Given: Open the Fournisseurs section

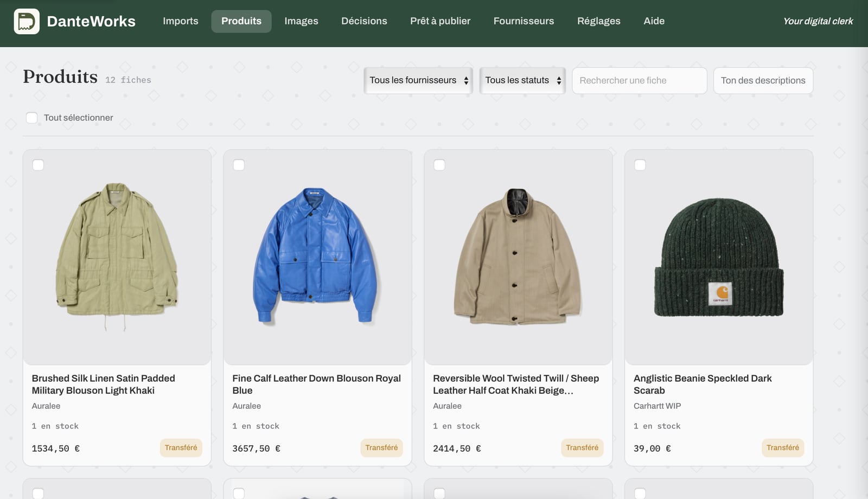Looking at the screenshot, I should (x=524, y=21).
